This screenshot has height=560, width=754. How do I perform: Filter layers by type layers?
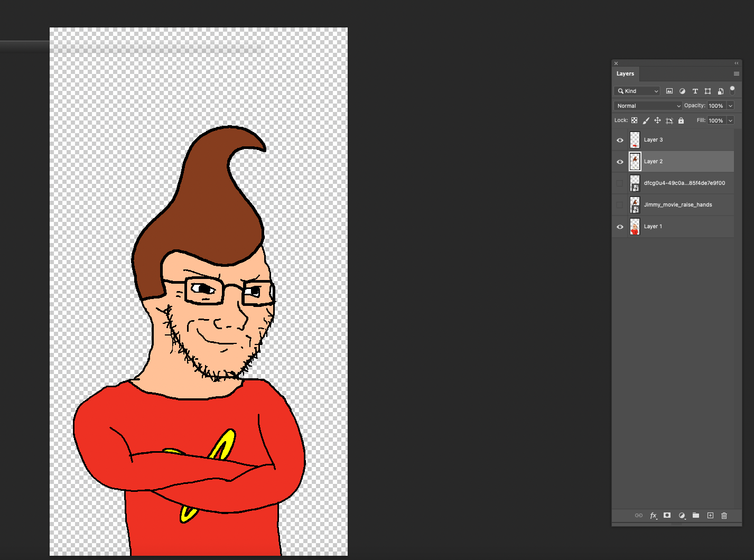click(x=695, y=91)
